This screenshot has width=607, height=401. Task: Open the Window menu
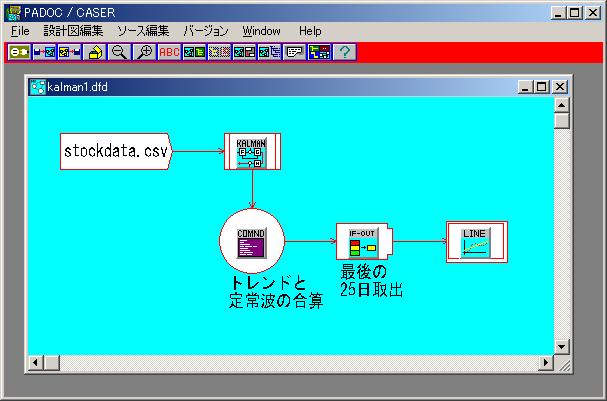click(261, 31)
